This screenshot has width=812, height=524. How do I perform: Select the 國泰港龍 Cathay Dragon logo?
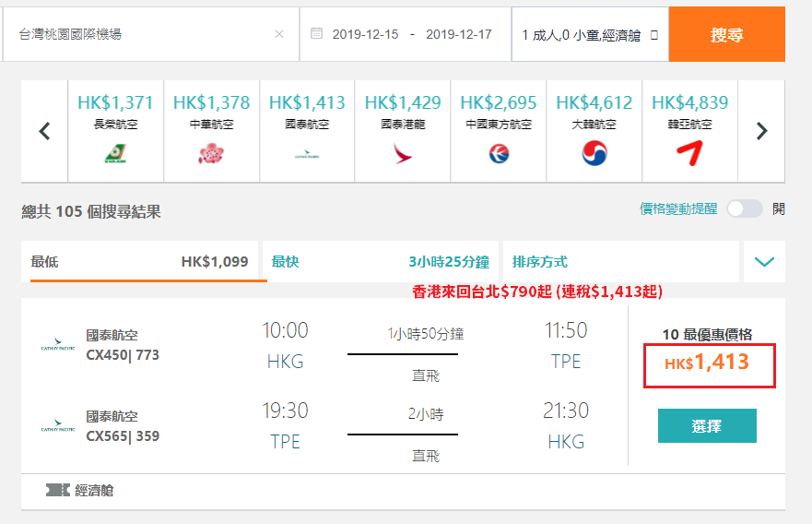pos(403,153)
